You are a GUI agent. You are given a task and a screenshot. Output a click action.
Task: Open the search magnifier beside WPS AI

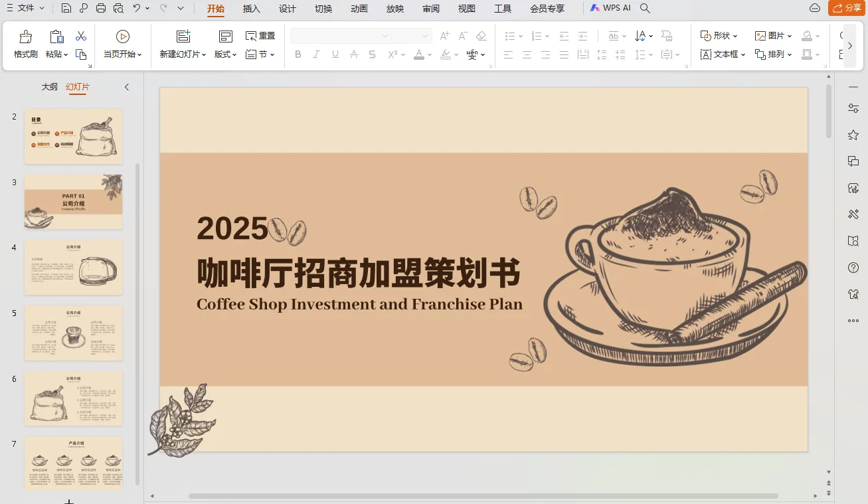pos(645,8)
